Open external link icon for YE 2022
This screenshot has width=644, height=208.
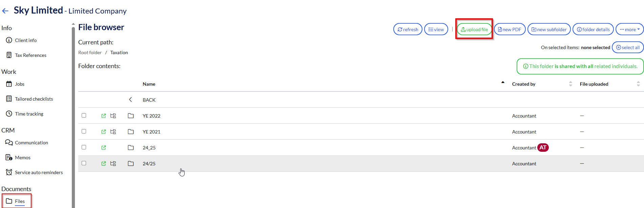click(104, 116)
